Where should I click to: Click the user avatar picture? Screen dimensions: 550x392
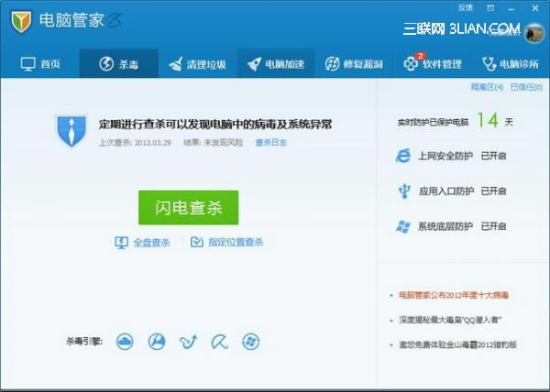pyautogui.click(x=533, y=33)
